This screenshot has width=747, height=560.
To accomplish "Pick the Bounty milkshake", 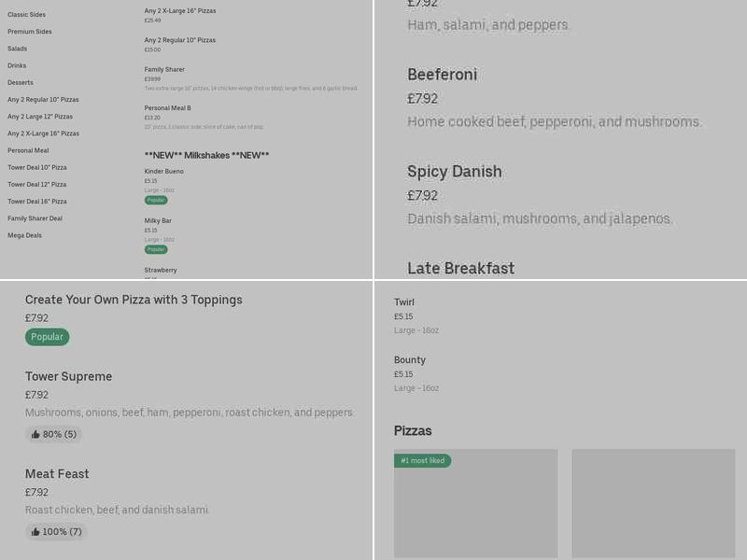I will (410, 360).
